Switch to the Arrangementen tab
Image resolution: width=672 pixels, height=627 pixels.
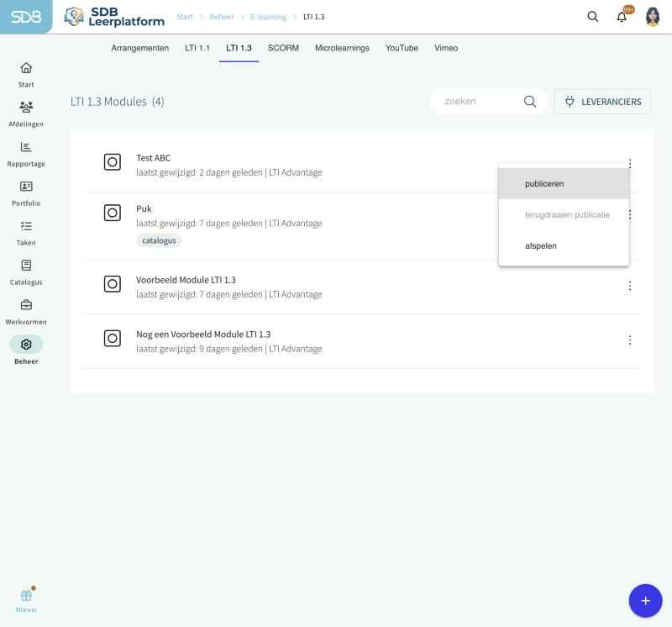click(139, 48)
